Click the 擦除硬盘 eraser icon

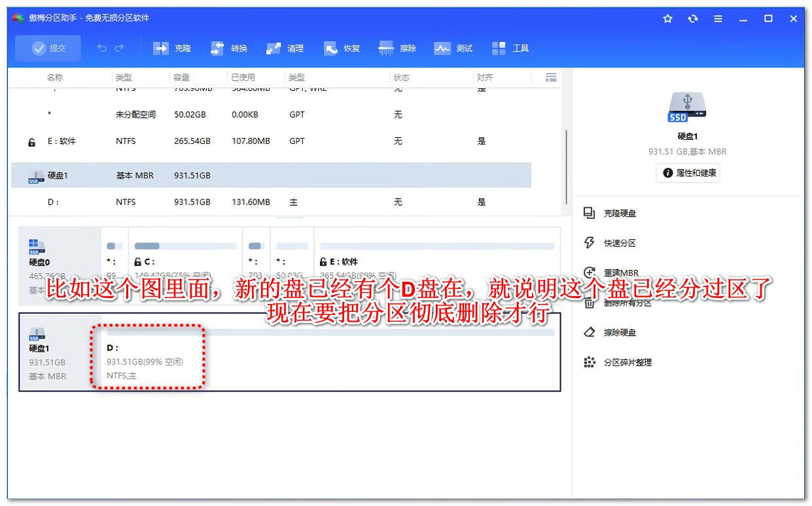point(589,332)
